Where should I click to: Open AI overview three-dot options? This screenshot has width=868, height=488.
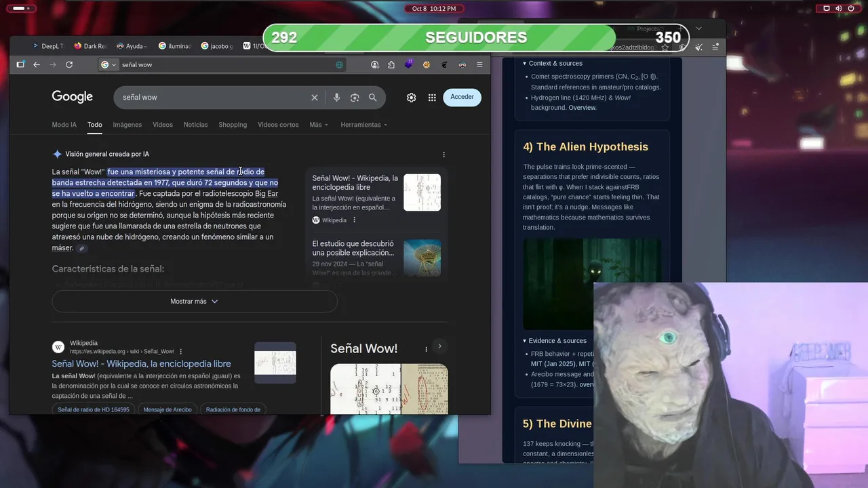(444, 155)
